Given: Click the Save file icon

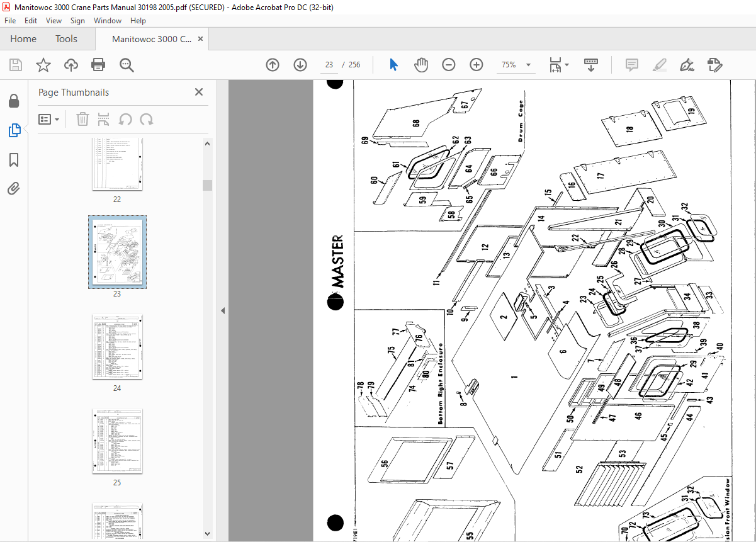Looking at the screenshot, I should [16, 65].
